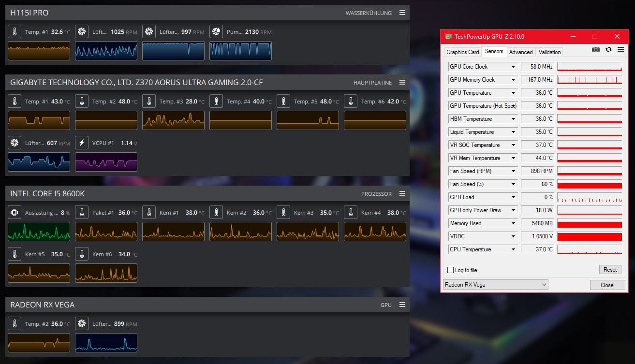Open the Radeon RX Vega GPU panel menu

click(x=402, y=305)
